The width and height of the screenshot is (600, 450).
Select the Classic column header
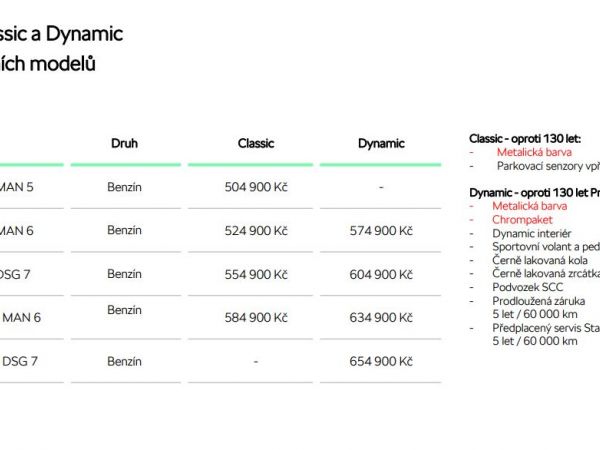pyautogui.click(x=256, y=143)
